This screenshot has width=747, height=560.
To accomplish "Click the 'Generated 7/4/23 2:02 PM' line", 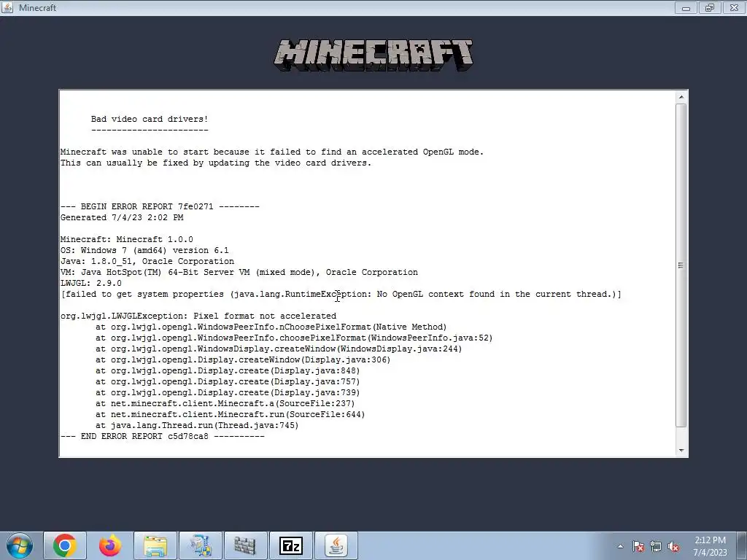I will click(x=122, y=217).
